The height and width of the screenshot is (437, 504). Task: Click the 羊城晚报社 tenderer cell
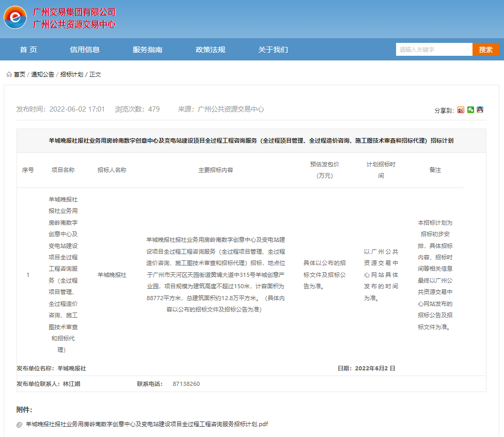point(112,275)
